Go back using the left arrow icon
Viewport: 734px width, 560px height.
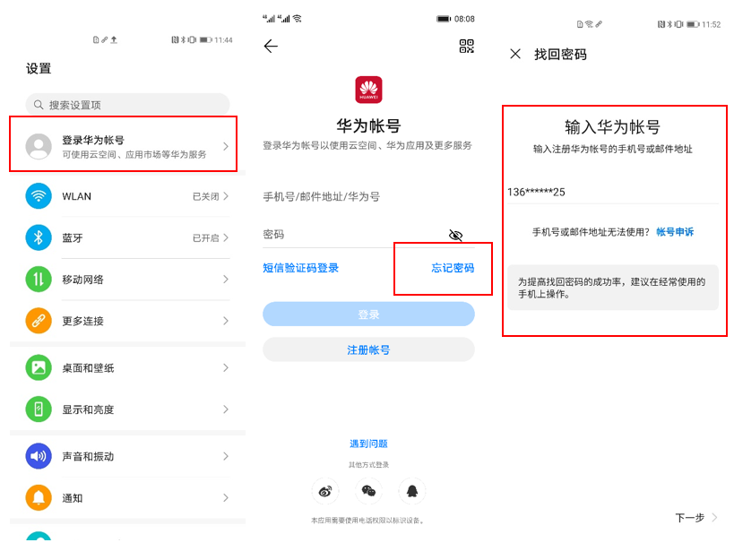point(271,46)
